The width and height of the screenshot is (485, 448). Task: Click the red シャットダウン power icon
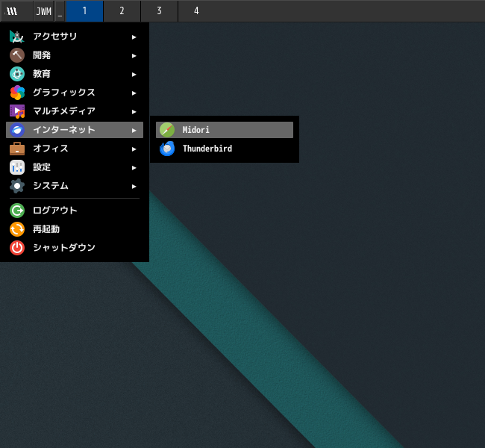tap(17, 248)
